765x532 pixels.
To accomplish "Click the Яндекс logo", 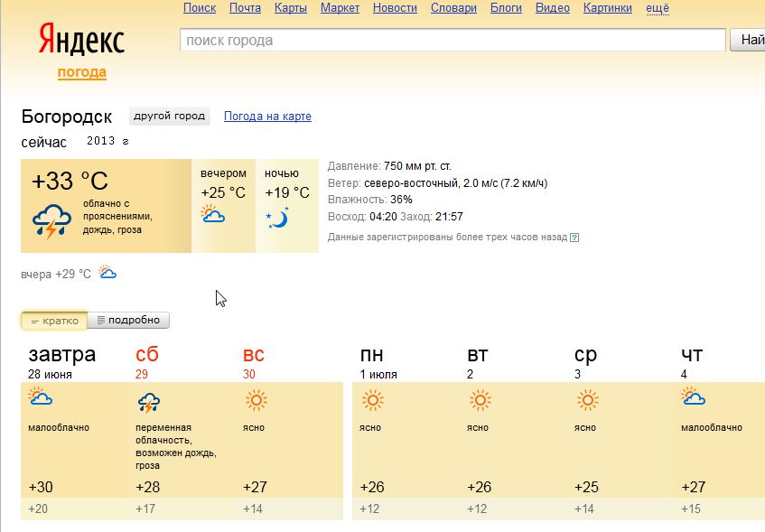I will pyautogui.click(x=81, y=41).
